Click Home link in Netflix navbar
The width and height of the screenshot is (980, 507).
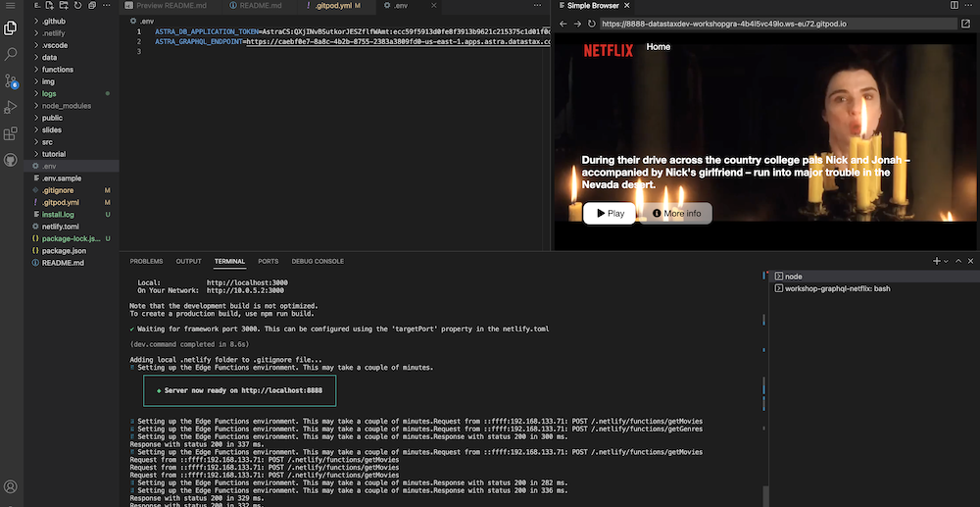click(x=659, y=47)
